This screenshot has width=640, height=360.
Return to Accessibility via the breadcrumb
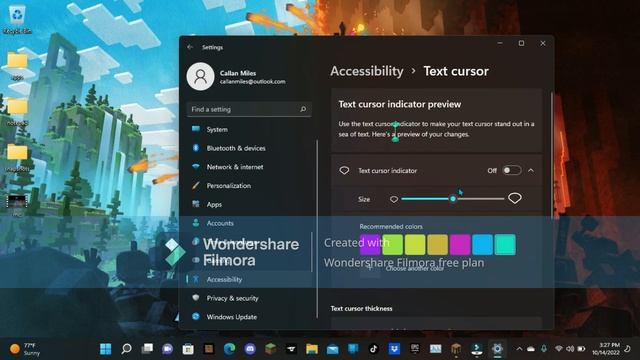(367, 71)
